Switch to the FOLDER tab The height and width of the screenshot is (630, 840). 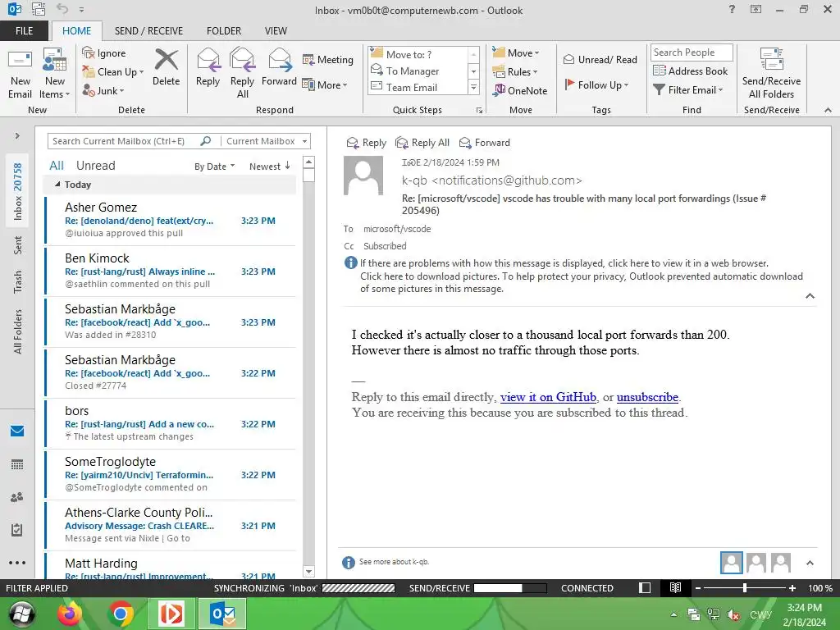tap(224, 31)
